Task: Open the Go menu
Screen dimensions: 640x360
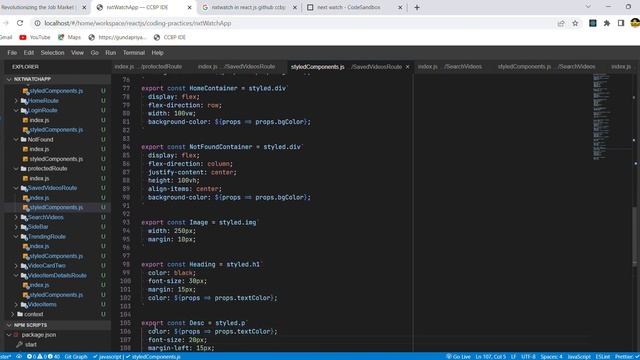Action: [x=94, y=53]
